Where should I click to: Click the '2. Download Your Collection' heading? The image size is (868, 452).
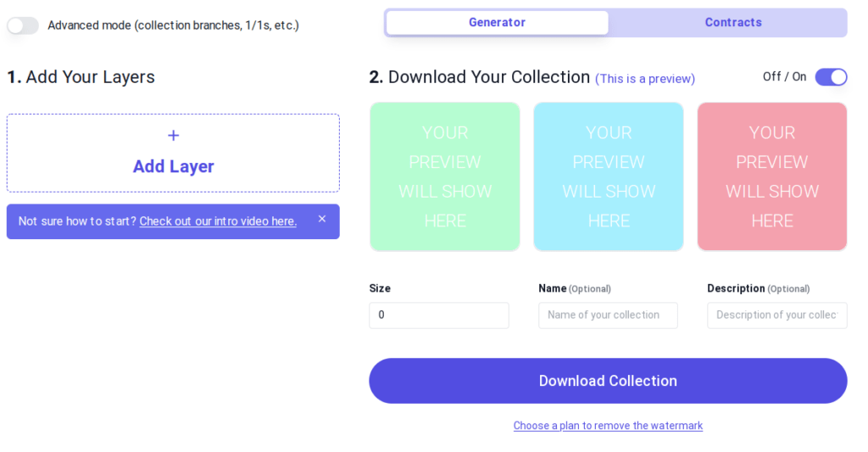pos(480,77)
